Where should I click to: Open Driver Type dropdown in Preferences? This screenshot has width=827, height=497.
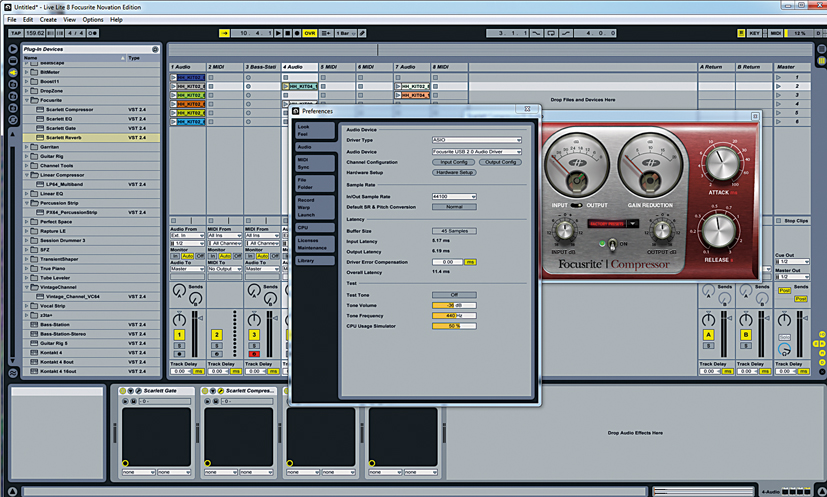pos(477,140)
